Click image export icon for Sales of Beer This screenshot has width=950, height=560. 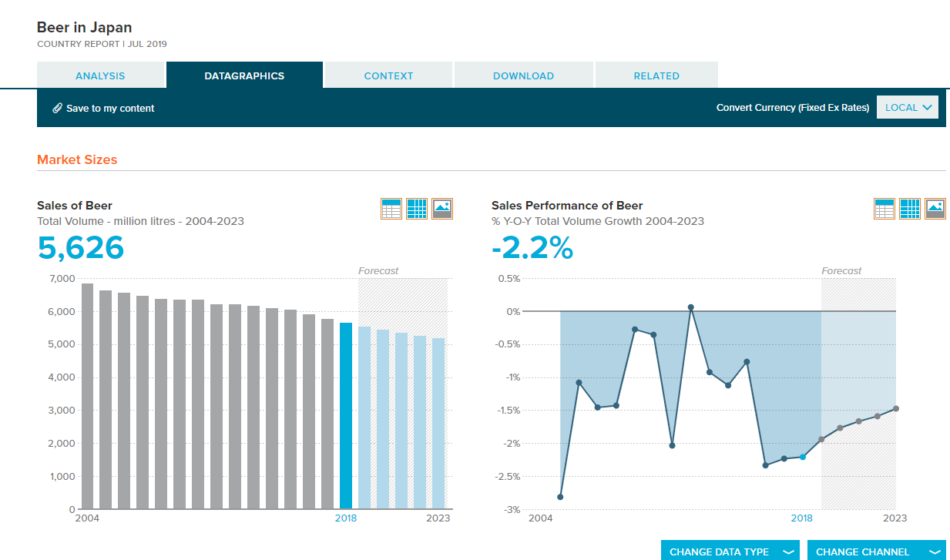point(442,209)
